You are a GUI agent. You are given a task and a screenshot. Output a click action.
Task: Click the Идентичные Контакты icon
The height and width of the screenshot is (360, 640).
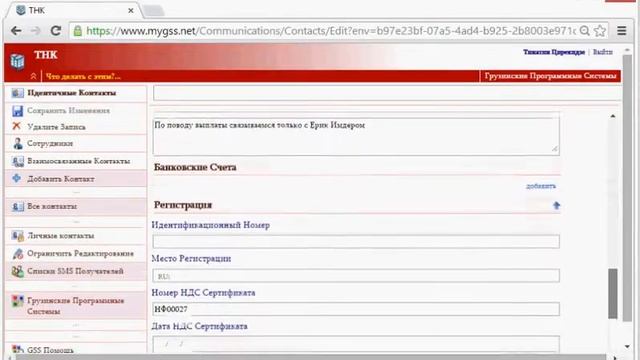point(17,93)
